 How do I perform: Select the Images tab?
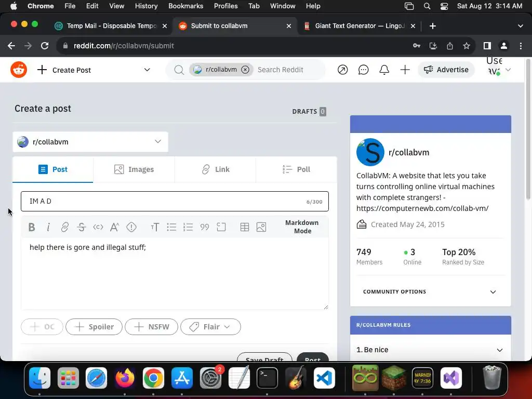134,169
